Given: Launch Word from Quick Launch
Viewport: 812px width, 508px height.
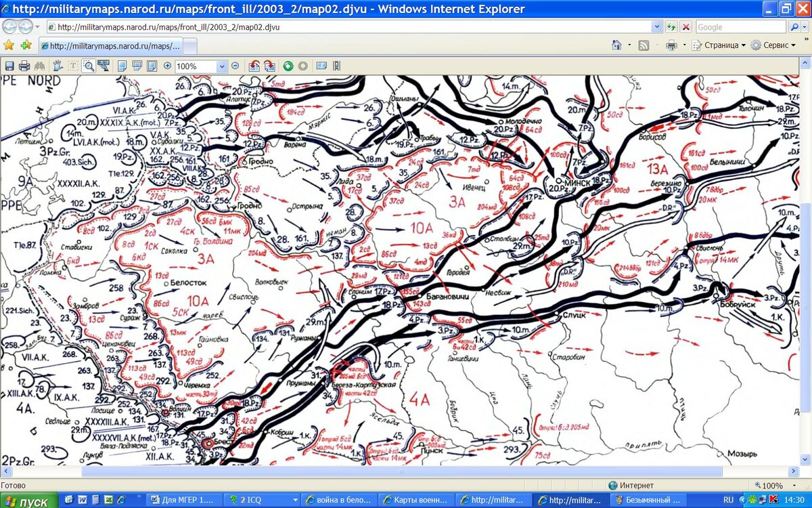Looking at the screenshot, I should 83,501.
